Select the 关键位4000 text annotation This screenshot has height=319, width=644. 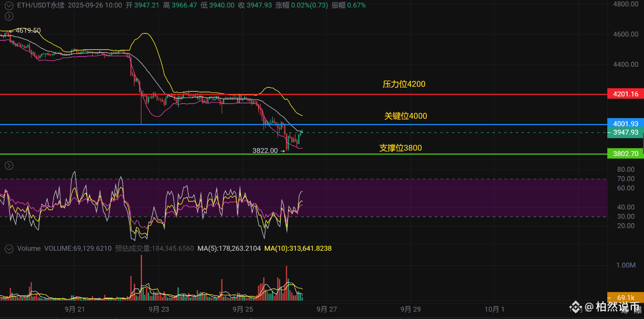(405, 116)
